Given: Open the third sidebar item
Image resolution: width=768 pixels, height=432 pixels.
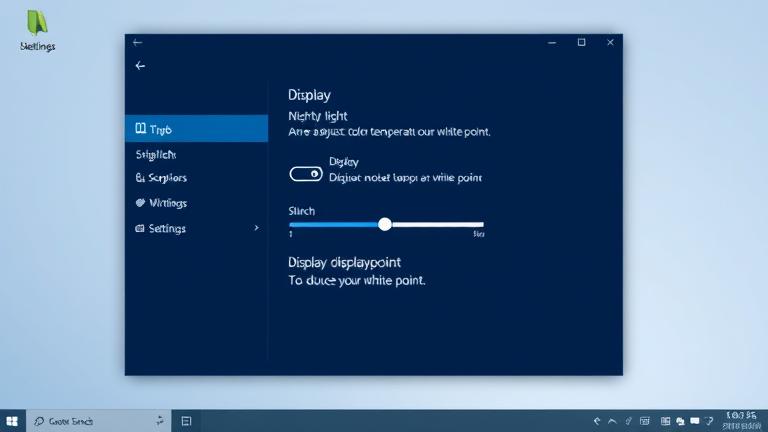Looking at the screenshot, I should tap(161, 178).
